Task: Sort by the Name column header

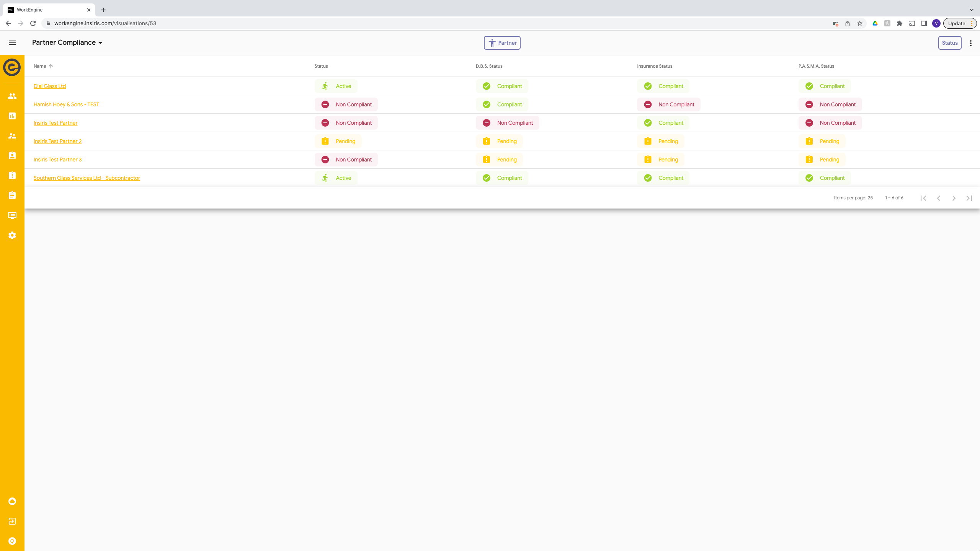Action: point(40,66)
